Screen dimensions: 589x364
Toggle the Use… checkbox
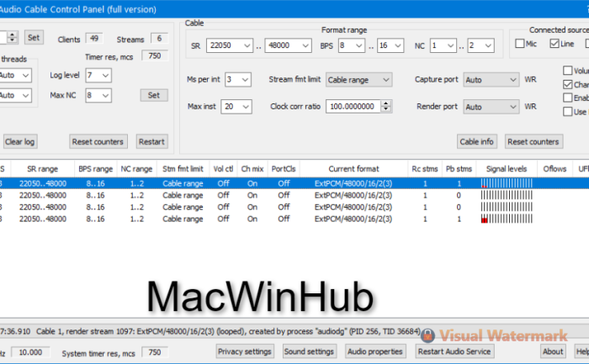tap(568, 112)
